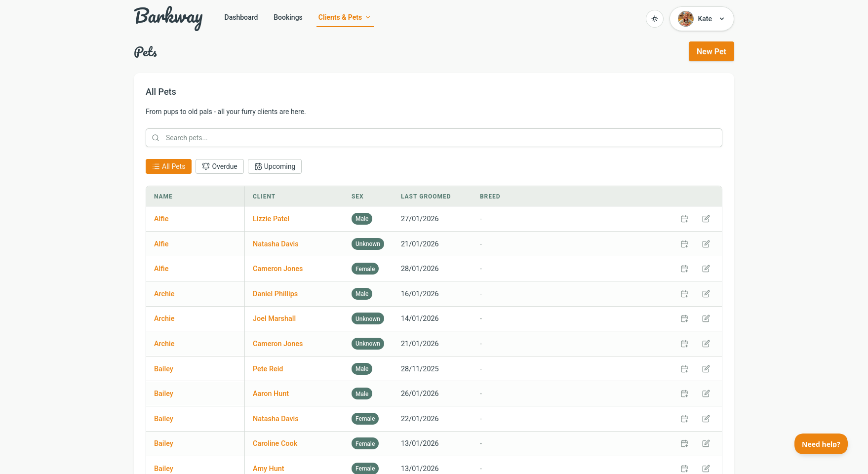The width and height of the screenshot is (868, 474).
Task: Click calendar icon in Pete Reid's row
Action: 684,369
